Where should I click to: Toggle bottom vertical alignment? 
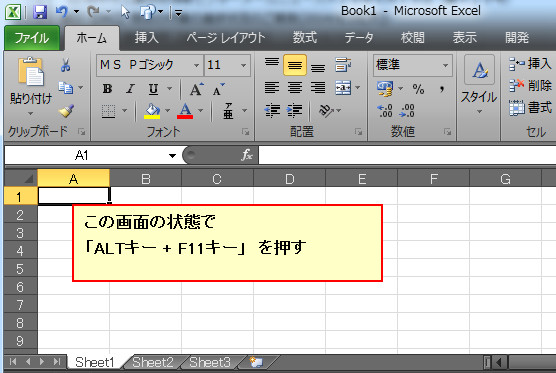[x=318, y=67]
